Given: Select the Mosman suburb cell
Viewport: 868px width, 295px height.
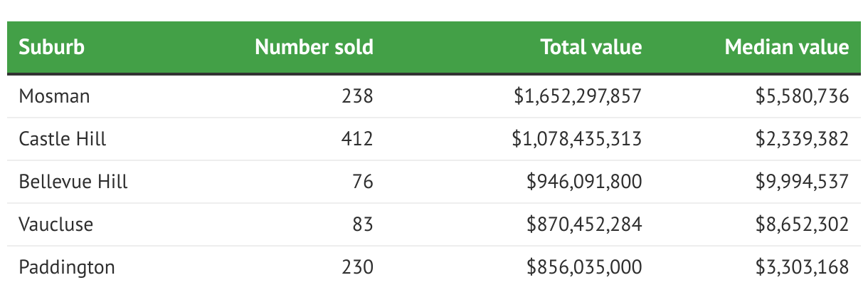Looking at the screenshot, I should [x=54, y=96].
